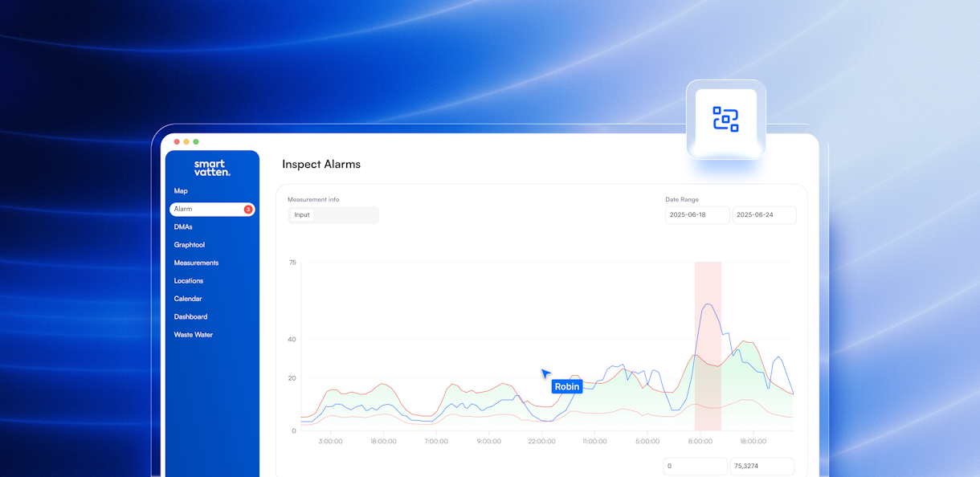Viewport: 980px width, 477px height.
Task: Click the Robin collaborator cursor label
Action: 566,385
